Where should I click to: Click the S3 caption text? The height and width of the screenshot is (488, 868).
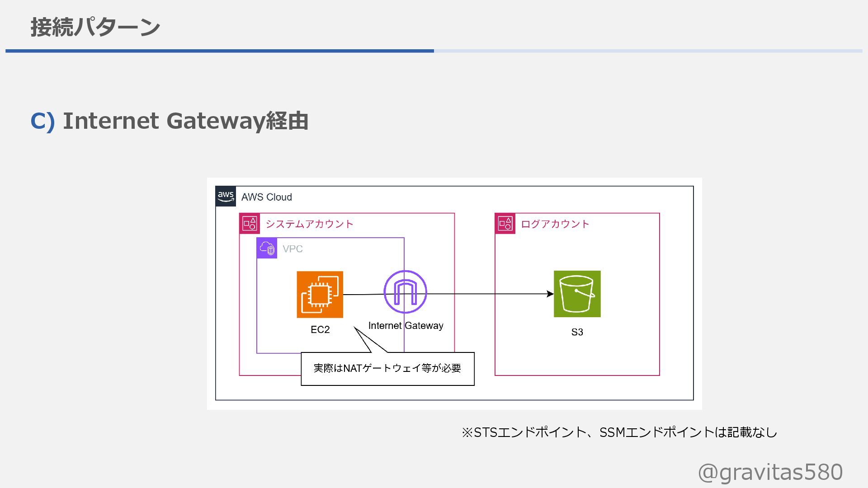[x=577, y=332]
